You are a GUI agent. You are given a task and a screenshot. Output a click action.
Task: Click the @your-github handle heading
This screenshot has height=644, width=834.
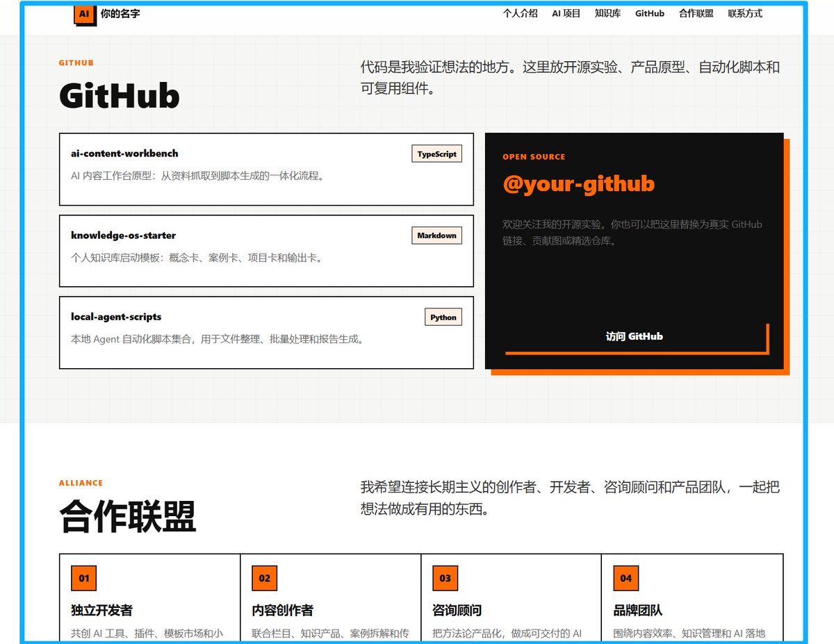click(x=579, y=183)
